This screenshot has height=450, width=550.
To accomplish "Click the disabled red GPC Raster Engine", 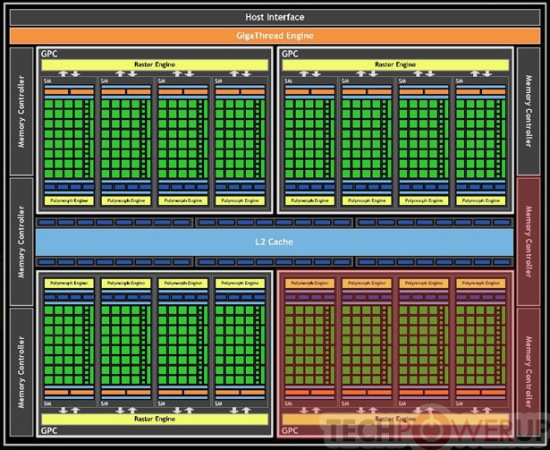I will coord(396,419).
